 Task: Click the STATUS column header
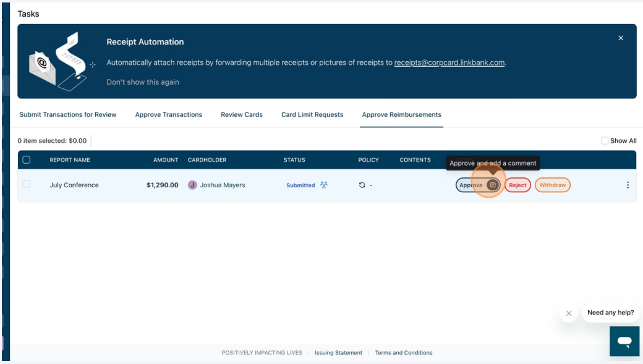tap(294, 160)
